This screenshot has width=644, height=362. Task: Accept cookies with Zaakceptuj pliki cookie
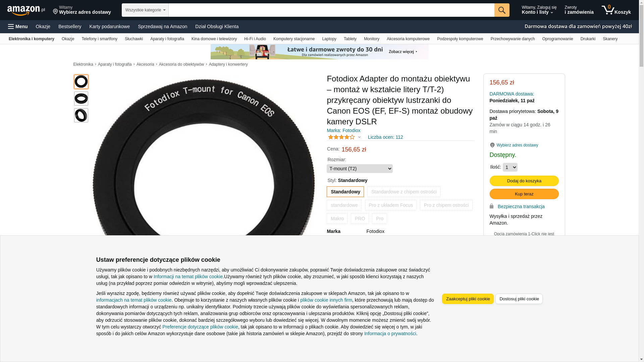tap(468, 299)
